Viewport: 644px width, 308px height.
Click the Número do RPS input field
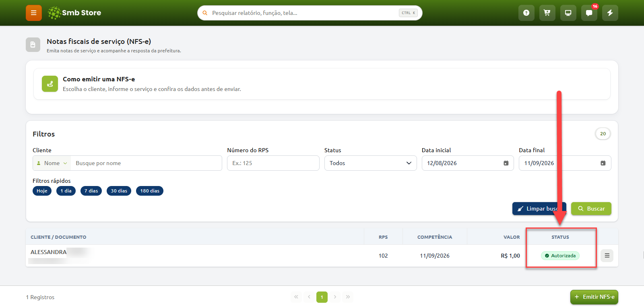coord(273,163)
